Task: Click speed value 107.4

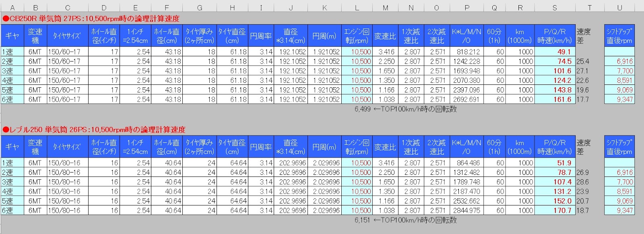Action: [x=555, y=182]
